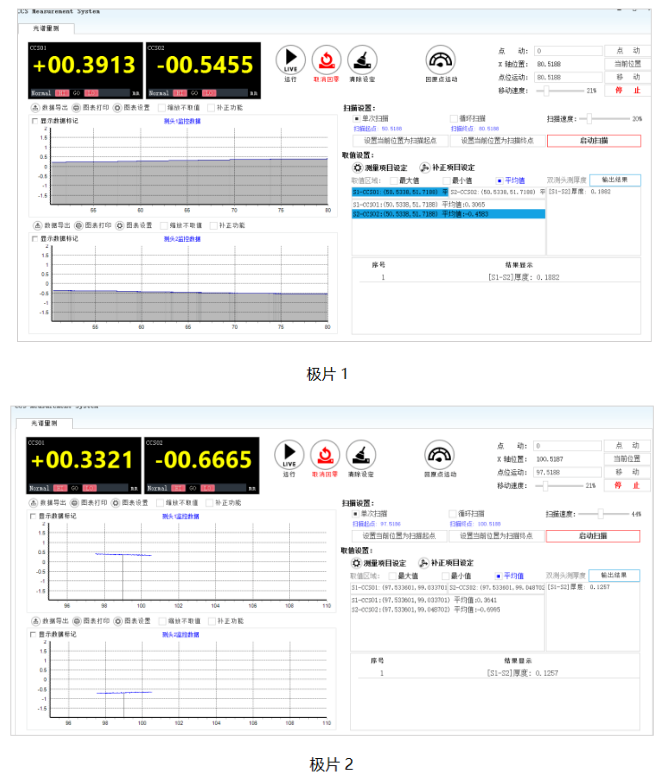The width and height of the screenshot is (656, 778).
Task: Toggle 缩放不取值 checkbox above 测头1 chart in 极片 1
Action: (161, 108)
